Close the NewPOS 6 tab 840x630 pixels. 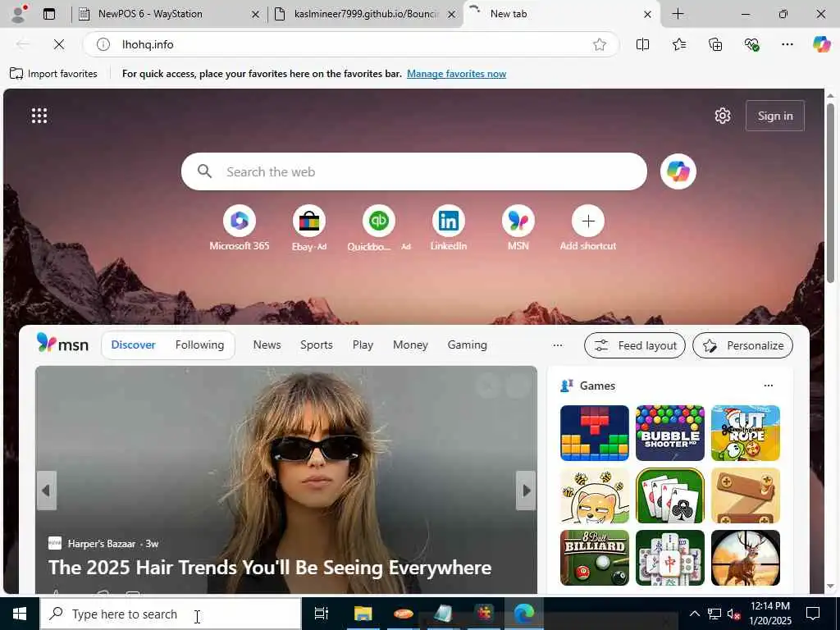256,15
